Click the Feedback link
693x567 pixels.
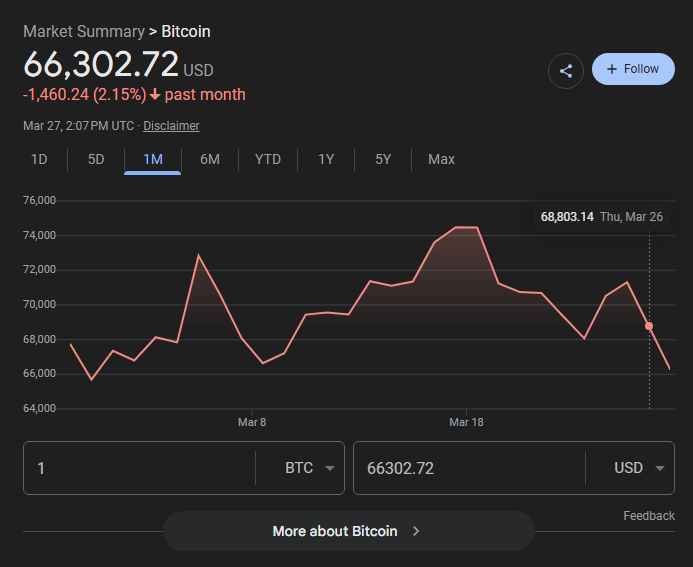649,516
